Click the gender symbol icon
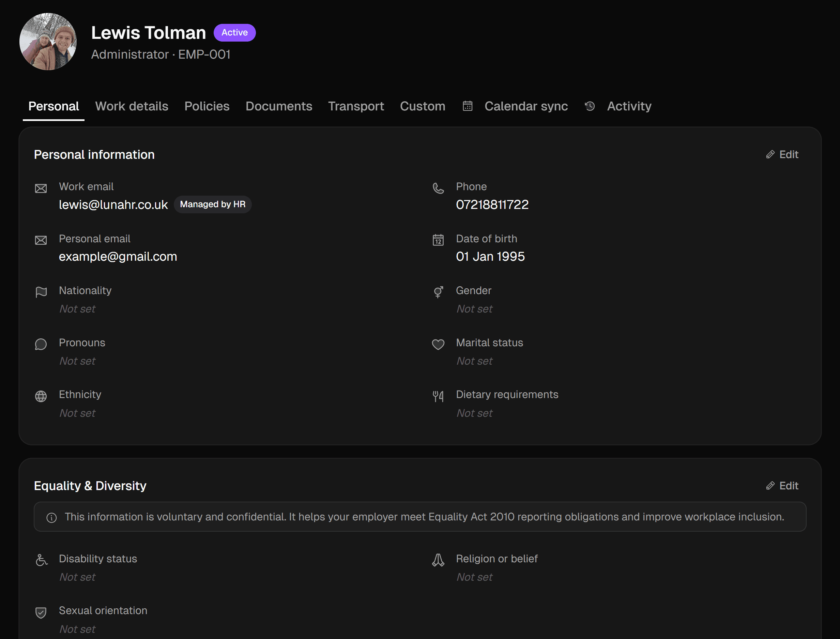 [x=438, y=292]
